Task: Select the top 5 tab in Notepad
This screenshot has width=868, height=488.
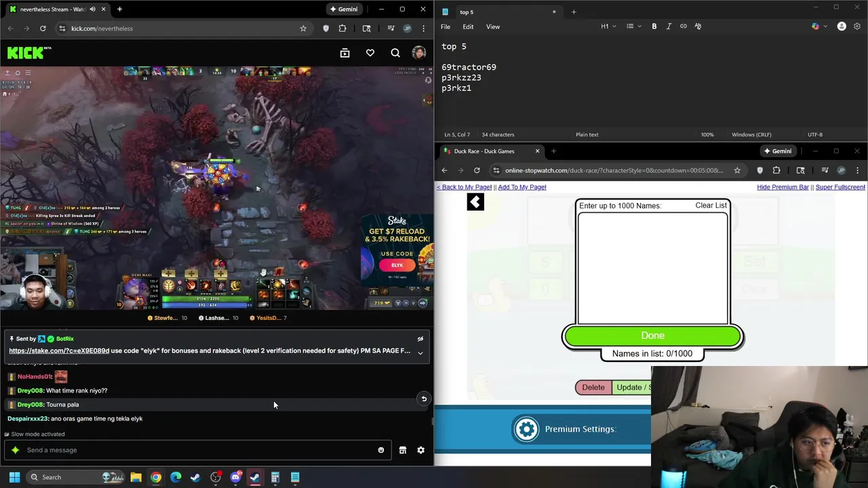Action: pos(498,12)
